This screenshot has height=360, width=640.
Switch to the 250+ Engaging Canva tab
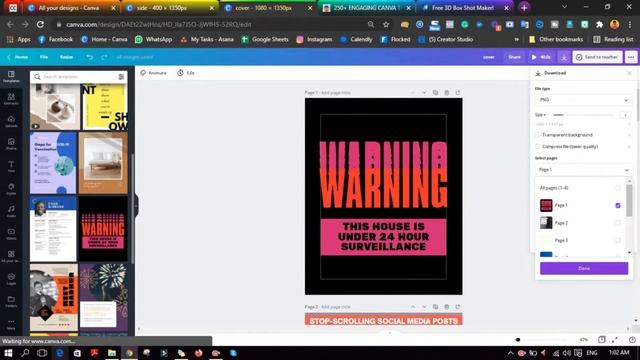(x=366, y=8)
